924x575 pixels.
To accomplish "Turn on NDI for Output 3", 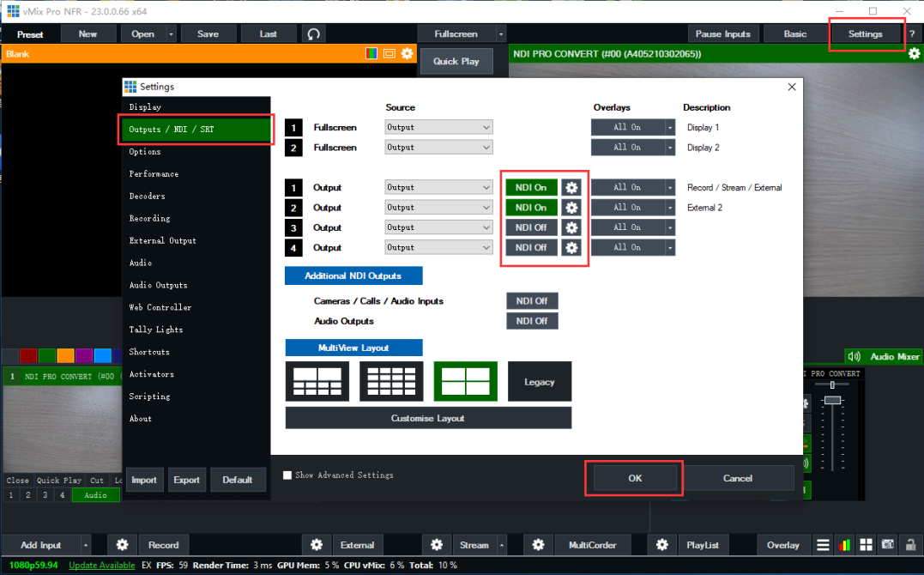I will point(532,227).
